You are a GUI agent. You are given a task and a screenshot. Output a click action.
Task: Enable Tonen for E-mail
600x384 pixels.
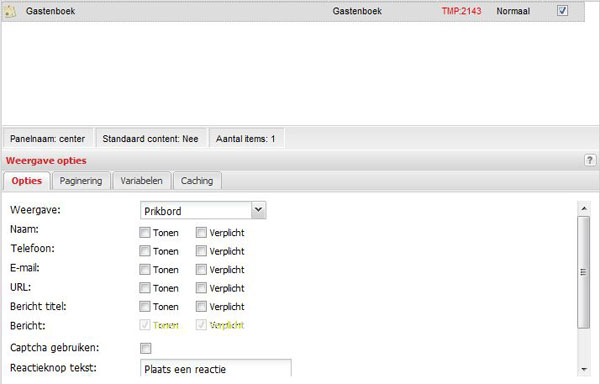click(x=145, y=269)
